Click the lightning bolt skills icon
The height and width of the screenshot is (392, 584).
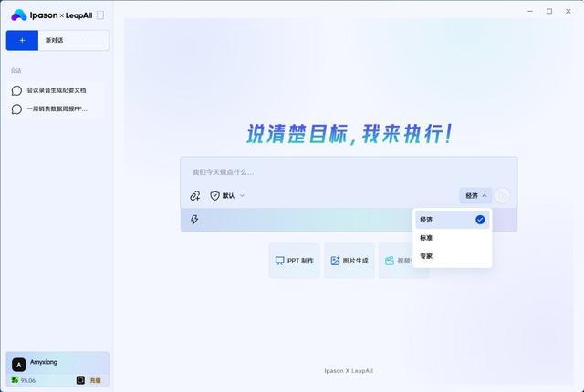[194, 220]
